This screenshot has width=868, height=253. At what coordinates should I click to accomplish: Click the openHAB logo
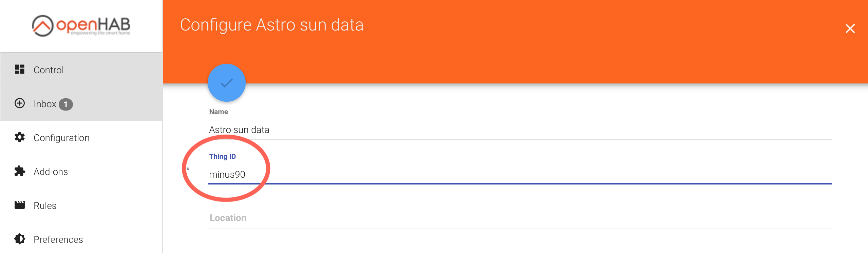[x=81, y=25]
